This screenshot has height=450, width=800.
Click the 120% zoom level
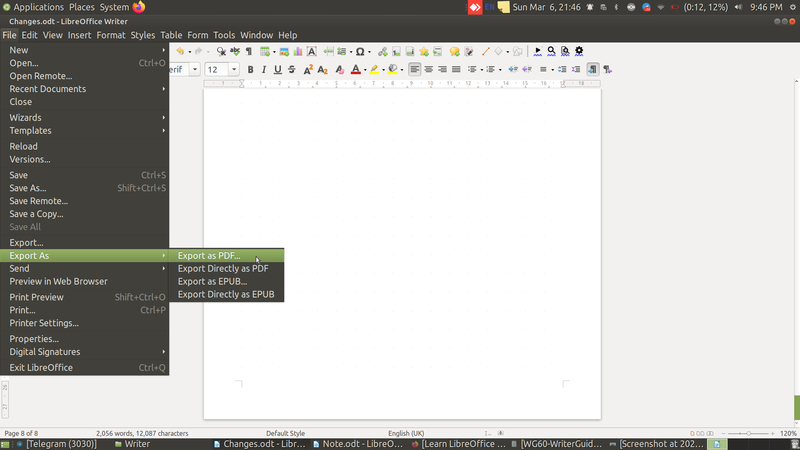point(788,433)
